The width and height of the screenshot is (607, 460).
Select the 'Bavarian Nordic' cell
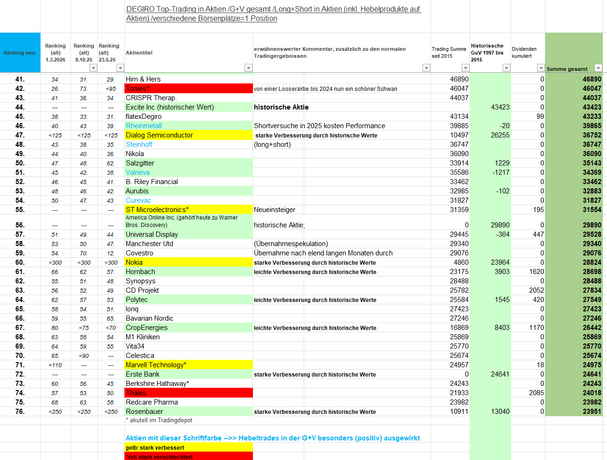click(189, 318)
